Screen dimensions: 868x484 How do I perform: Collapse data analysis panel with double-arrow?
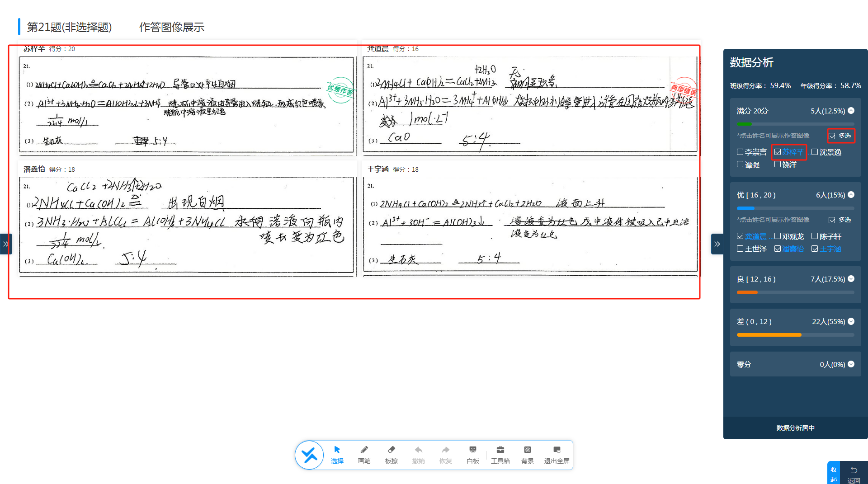717,244
